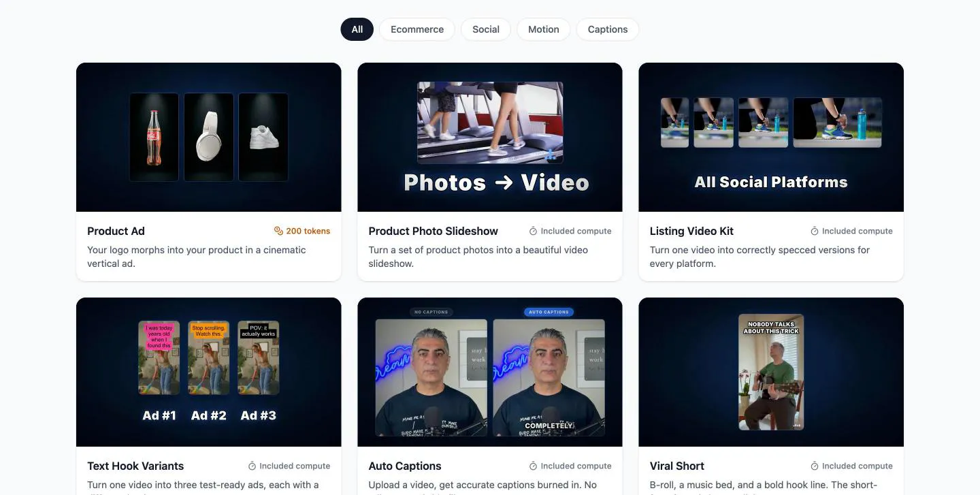Click Included compute on Auto Captions
This screenshot has width=980, height=495.
pyautogui.click(x=576, y=466)
